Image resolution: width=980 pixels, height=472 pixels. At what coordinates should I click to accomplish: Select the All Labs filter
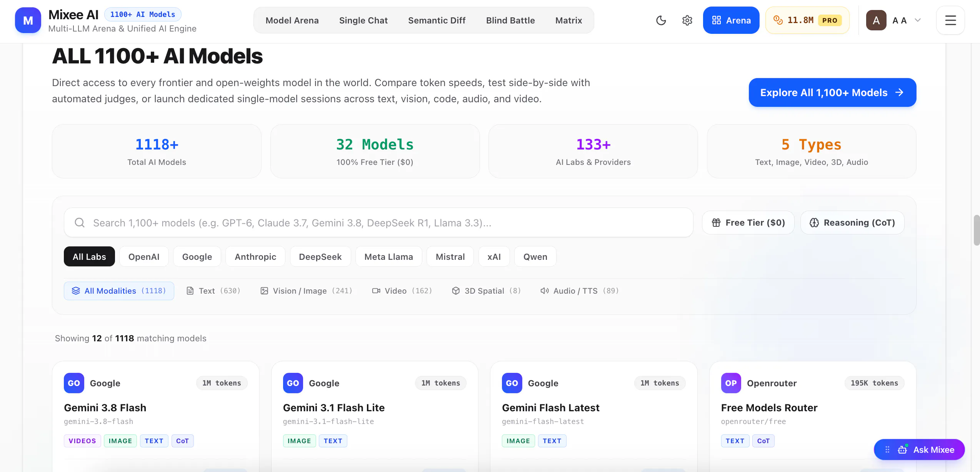[x=89, y=257]
